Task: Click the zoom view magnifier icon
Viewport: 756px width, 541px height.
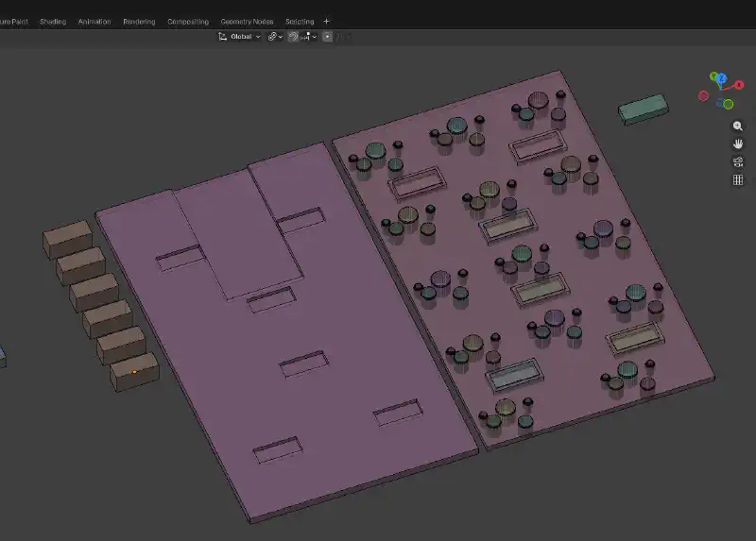Action: point(738,126)
